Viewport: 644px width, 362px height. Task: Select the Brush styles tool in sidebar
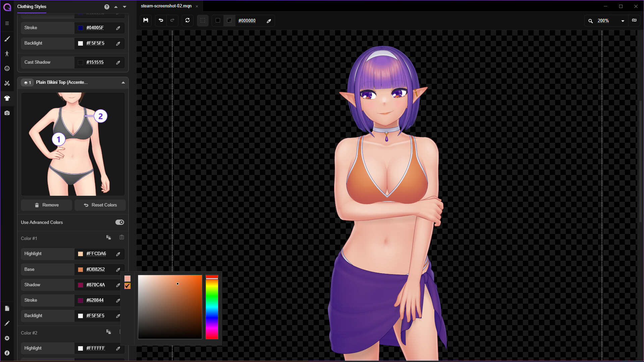tap(7, 39)
